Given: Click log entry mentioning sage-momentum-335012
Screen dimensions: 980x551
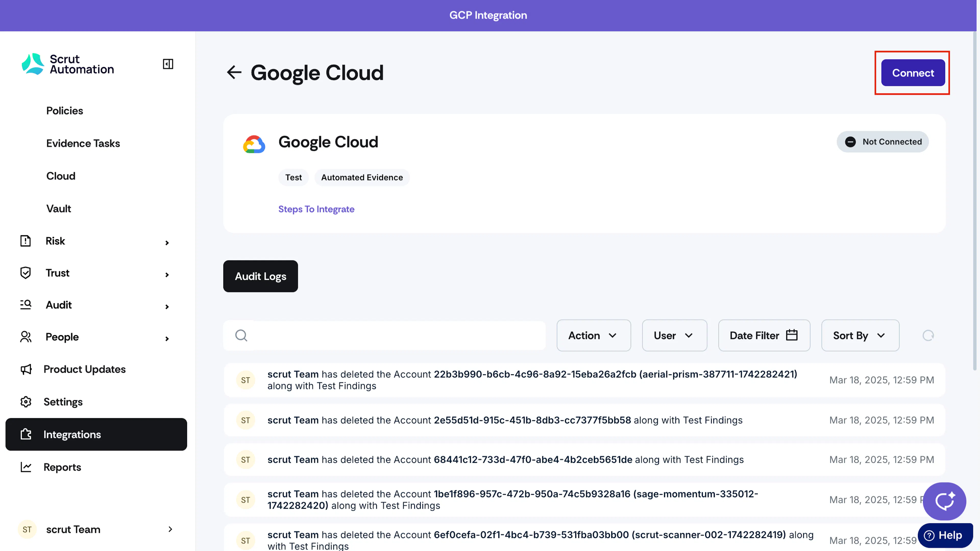Looking at the screenshot, I should pyautogui.click(x=584, y=500).
